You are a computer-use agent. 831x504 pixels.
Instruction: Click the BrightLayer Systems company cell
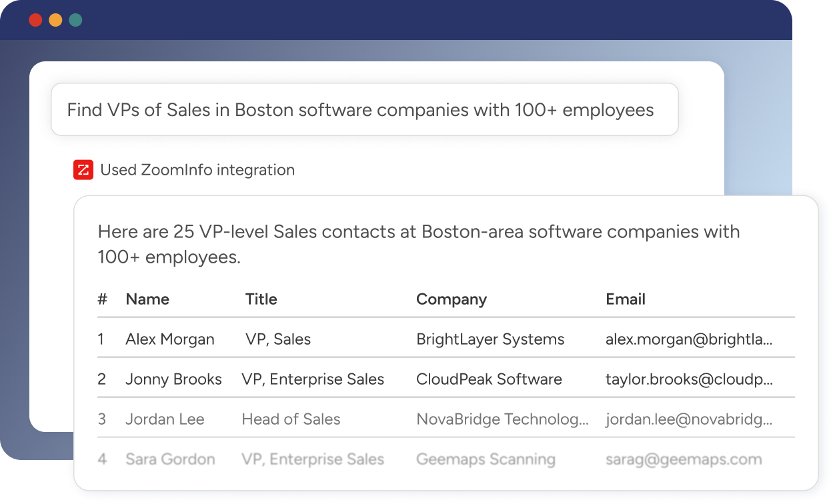point(490,339)
